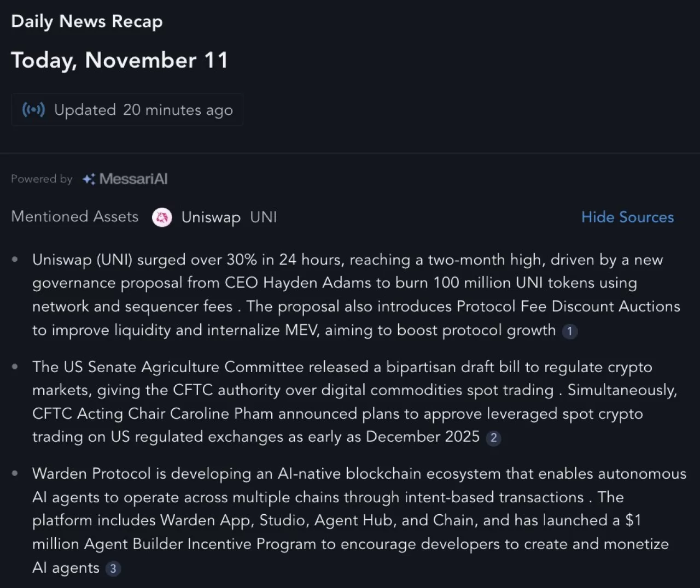Screen dimensions: 700x588
Task: Open source citation badge 3
Action: point(113,569)
